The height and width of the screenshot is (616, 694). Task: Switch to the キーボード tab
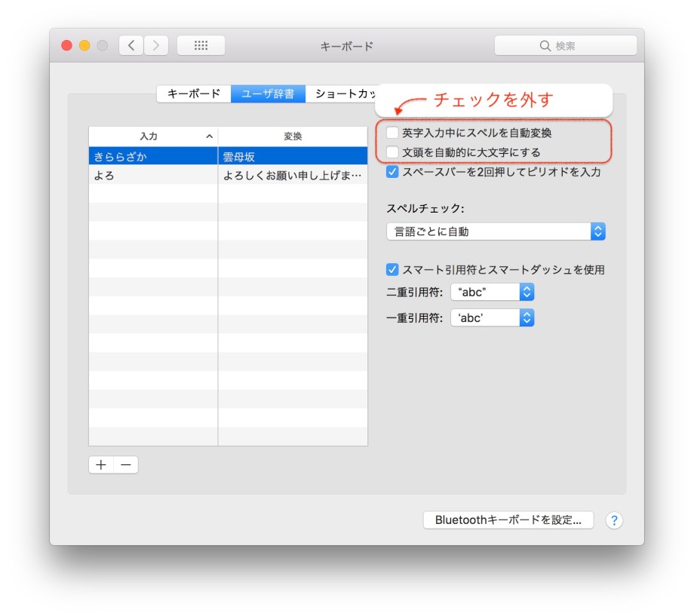click(194, 93)
